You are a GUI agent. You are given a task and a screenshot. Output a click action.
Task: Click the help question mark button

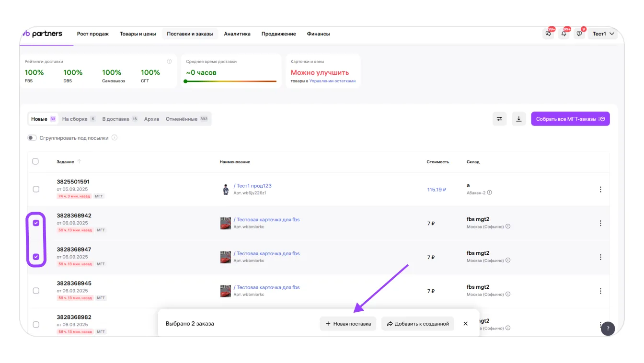[608, 329]
